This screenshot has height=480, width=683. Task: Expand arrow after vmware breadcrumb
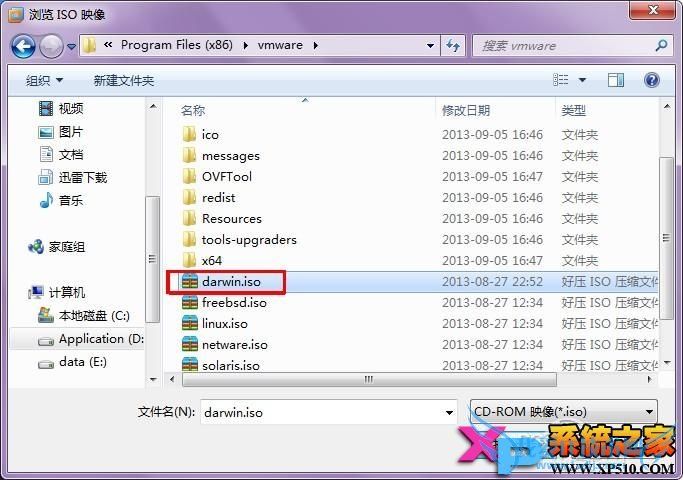point(315,45)
